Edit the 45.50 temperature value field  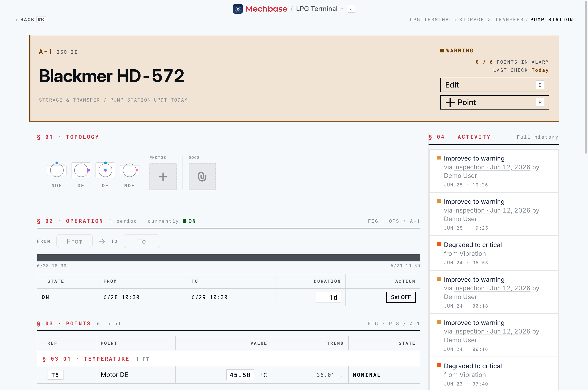[240, 375]
